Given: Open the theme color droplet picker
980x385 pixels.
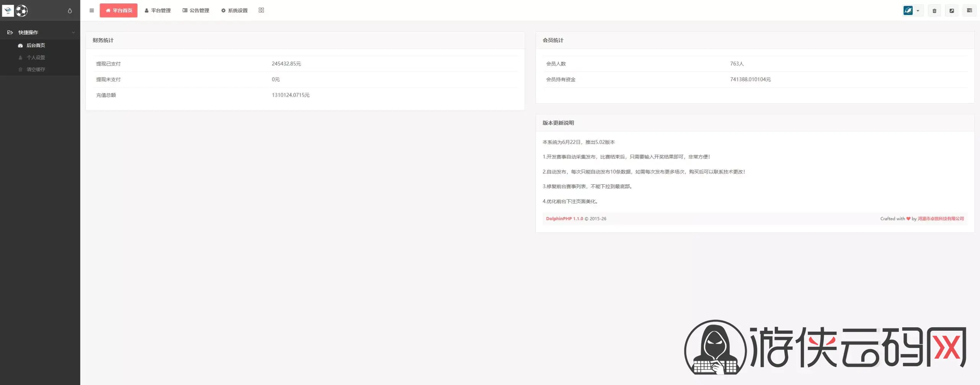Looking at the screenshot, I should tap(70, 11).
